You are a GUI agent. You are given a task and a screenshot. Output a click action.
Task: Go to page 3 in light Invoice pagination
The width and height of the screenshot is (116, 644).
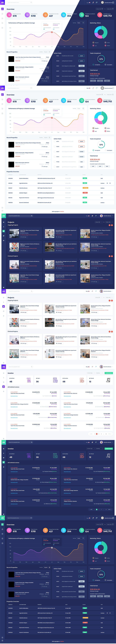pos(99,434)
